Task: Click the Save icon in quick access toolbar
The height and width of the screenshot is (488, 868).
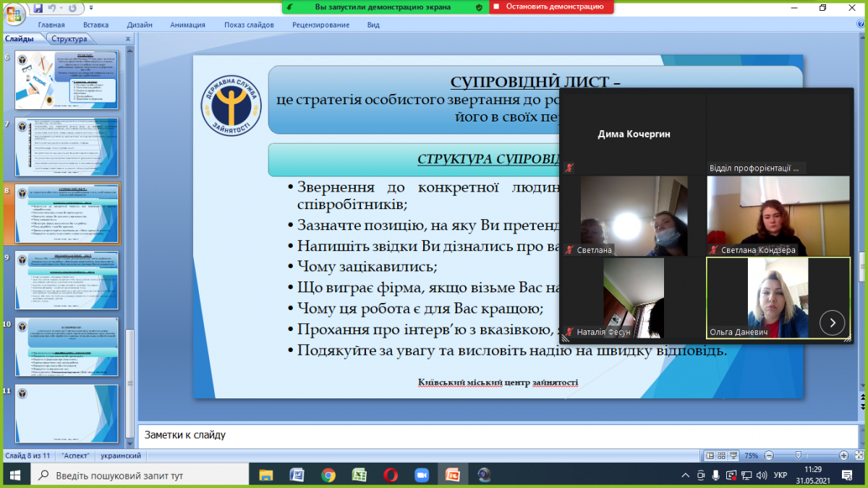Action: (38, 8)
